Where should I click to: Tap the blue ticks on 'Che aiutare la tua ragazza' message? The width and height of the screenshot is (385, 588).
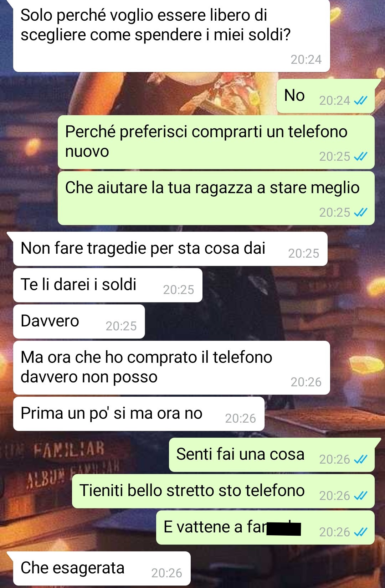tap(360, 213)
